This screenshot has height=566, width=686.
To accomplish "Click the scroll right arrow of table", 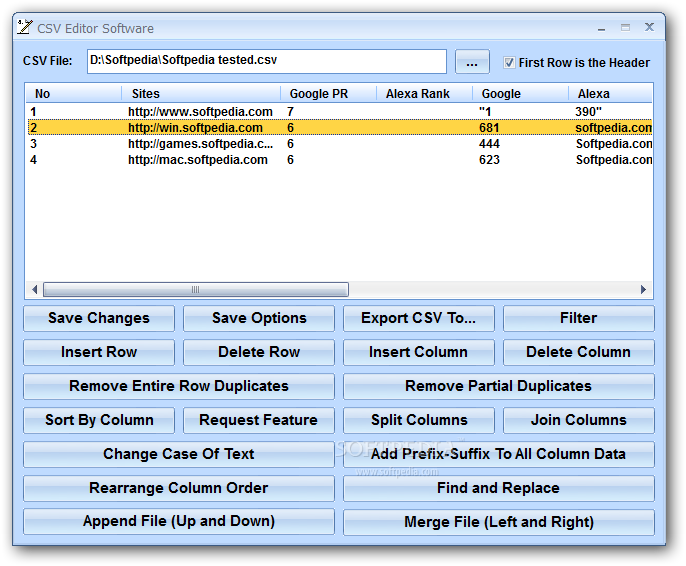I will 643,290.
